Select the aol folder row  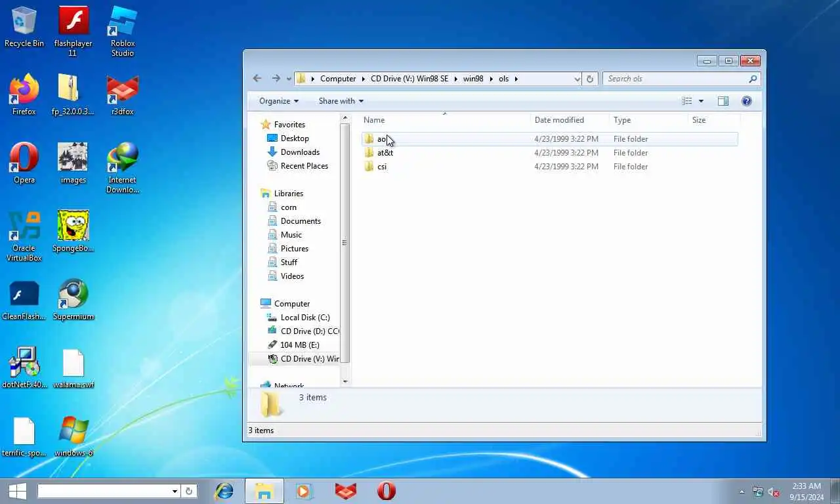pyautogui.click(x=549, y=139)
